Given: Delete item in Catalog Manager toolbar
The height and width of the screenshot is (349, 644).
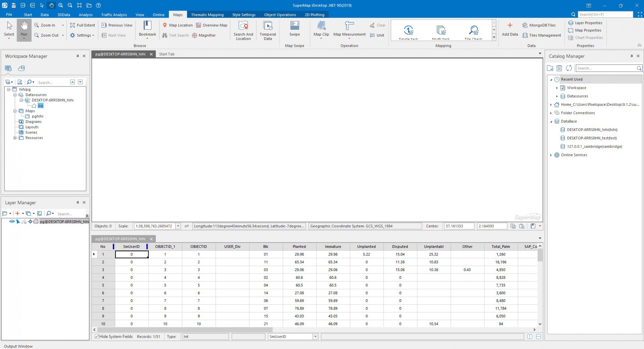Looking at the screenshot, I should (559, 68).
